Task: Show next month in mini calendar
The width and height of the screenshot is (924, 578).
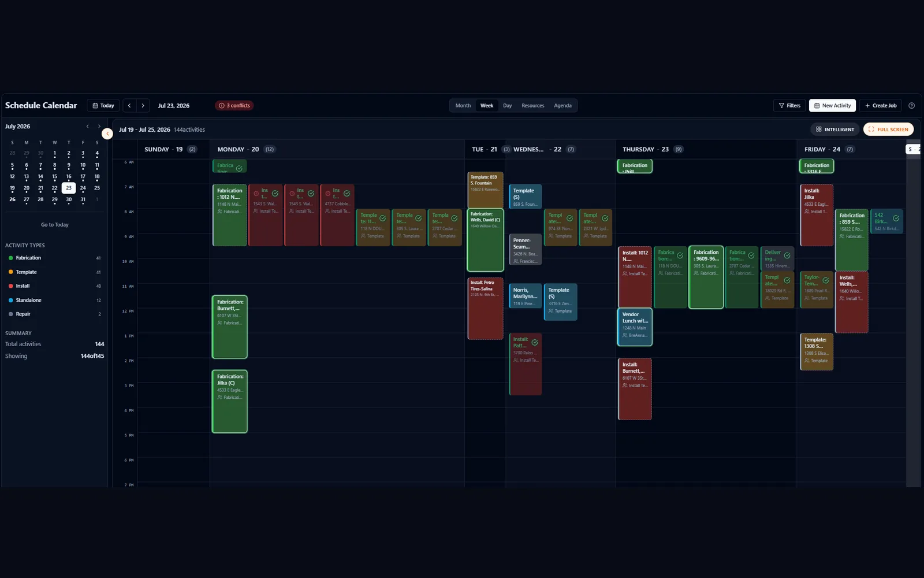Action: 99,127
